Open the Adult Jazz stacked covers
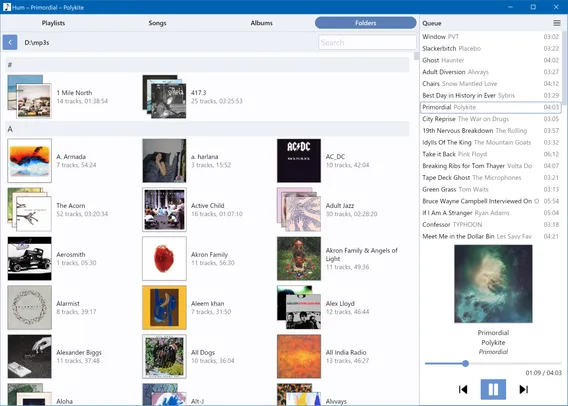The width and height of the screenshot is (568, 406). 299,209
